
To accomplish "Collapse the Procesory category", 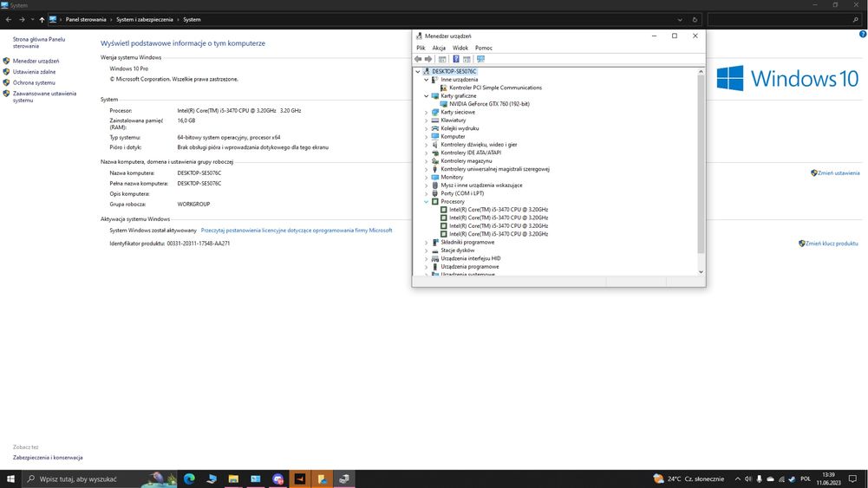I will pyautogui.click(x=427, y=201).
